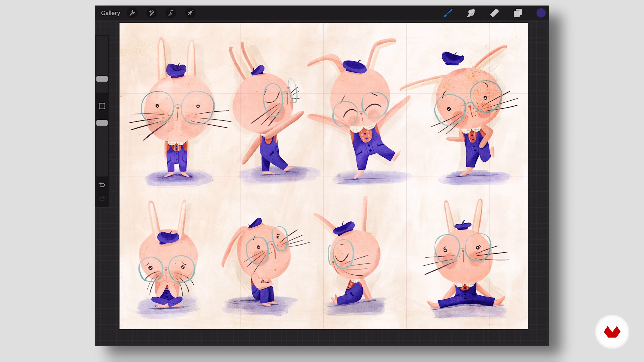
Task: Open the purple active color swatch
Action: coord(541,13)
